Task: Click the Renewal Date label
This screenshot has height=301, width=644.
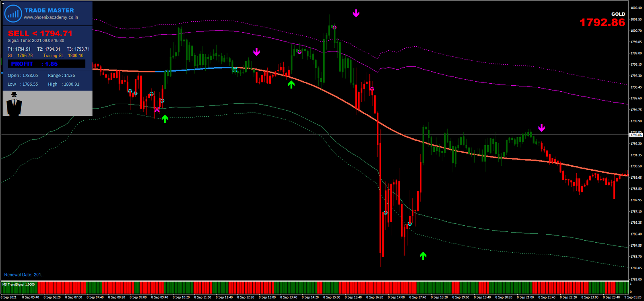Action: click(x=23, y=275)
